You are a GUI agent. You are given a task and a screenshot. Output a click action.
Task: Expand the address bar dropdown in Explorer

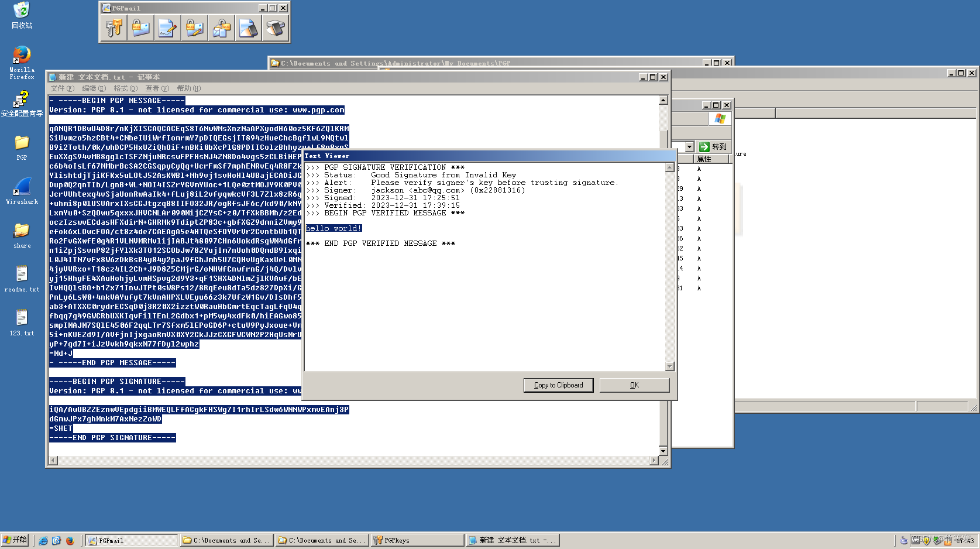[x=689, y=147]
